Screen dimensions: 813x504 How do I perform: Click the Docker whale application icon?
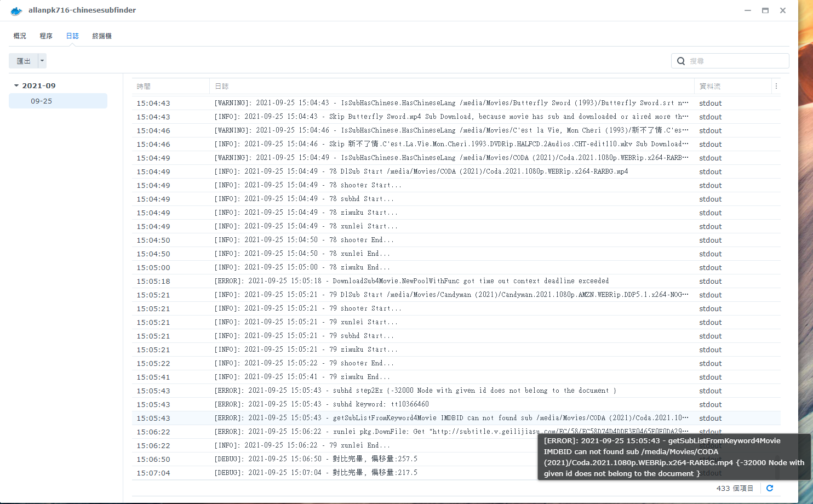tap(16, 10)
